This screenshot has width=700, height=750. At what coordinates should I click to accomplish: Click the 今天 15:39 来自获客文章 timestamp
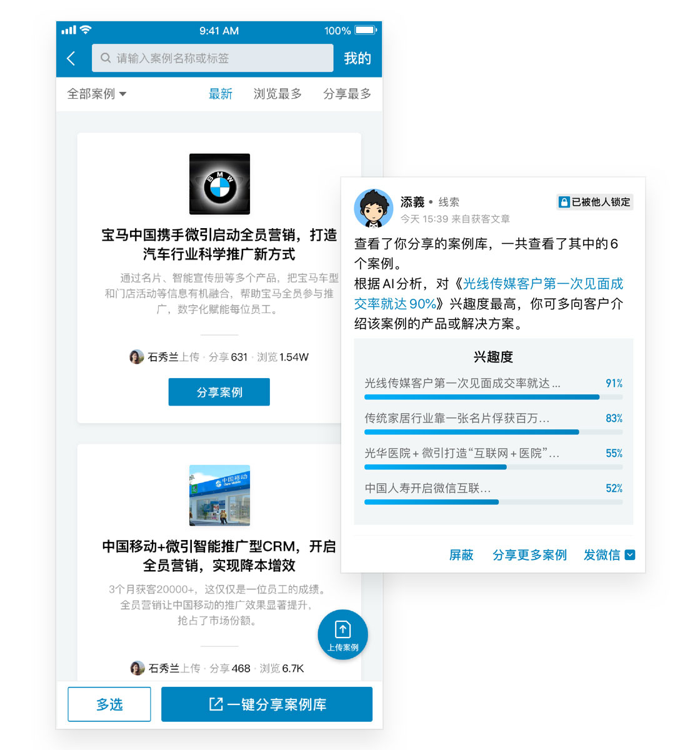click(455, 219)
